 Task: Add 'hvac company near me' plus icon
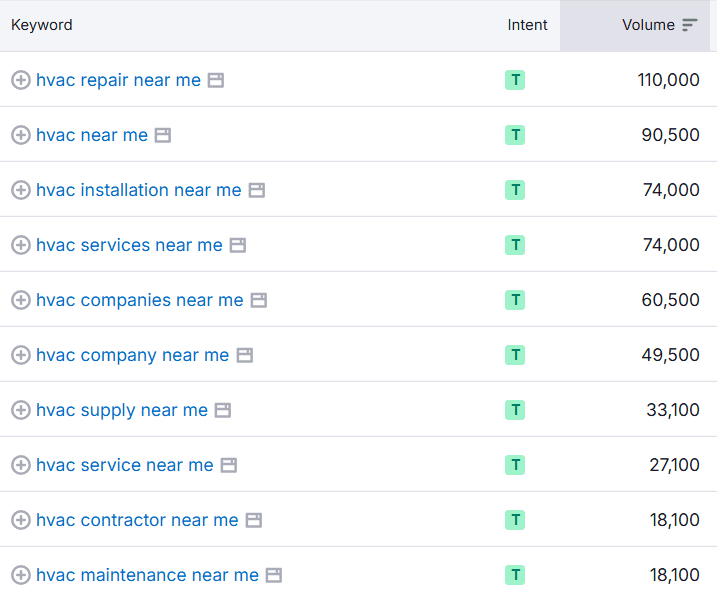pyautogui.click(x=21, y=355)
